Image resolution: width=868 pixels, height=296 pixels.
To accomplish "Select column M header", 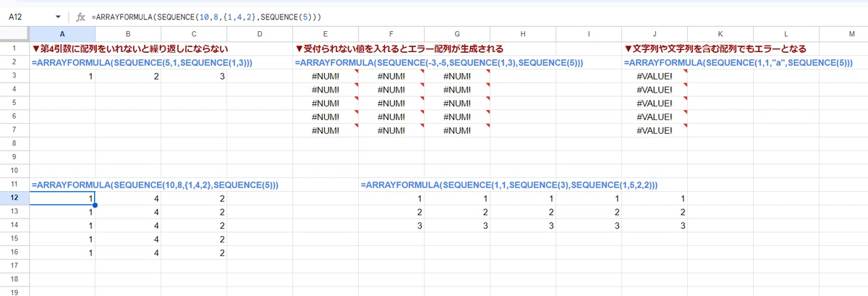I will (844, 34).
